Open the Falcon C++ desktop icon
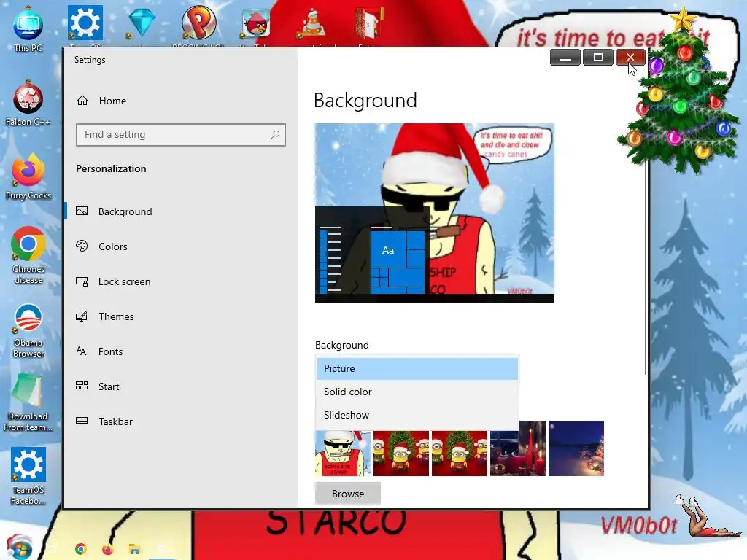The height and width of the screenshot is (560, 747). pyautogui.click(x=28, y=103)
